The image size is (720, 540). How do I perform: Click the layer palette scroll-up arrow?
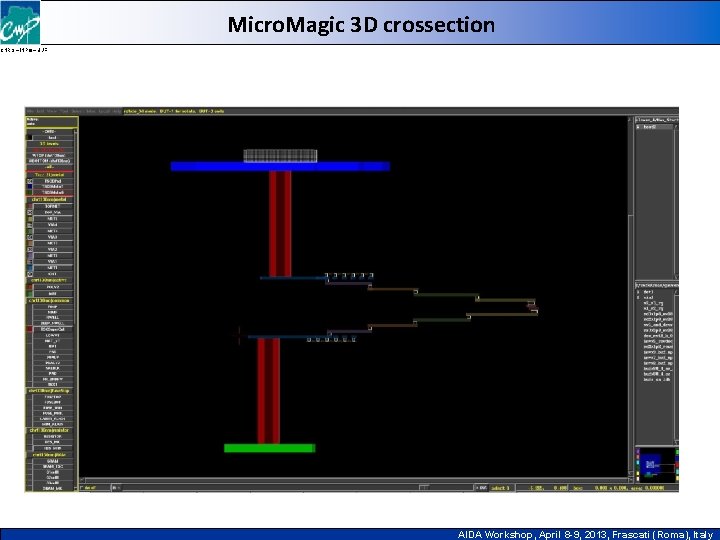pos(76,132)
